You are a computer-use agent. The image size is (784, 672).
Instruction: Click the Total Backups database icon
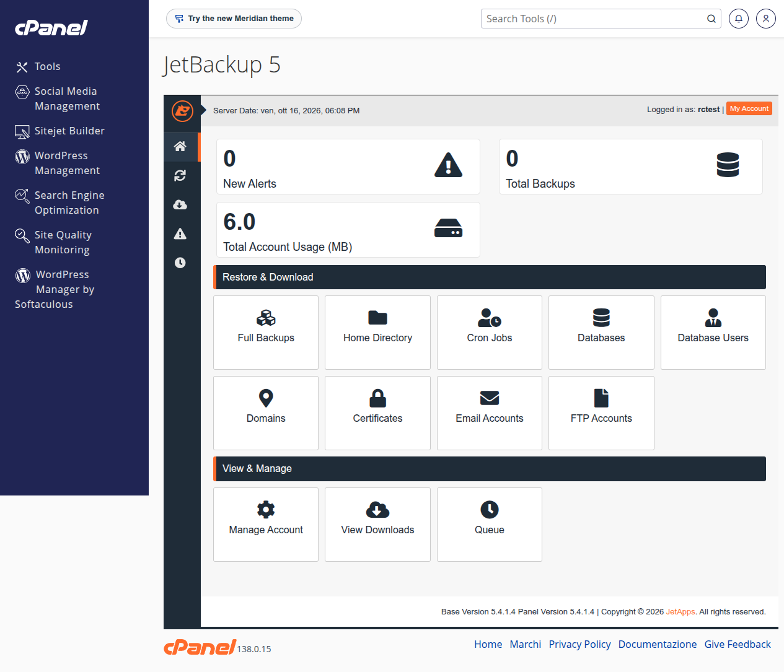pos(728,165)
